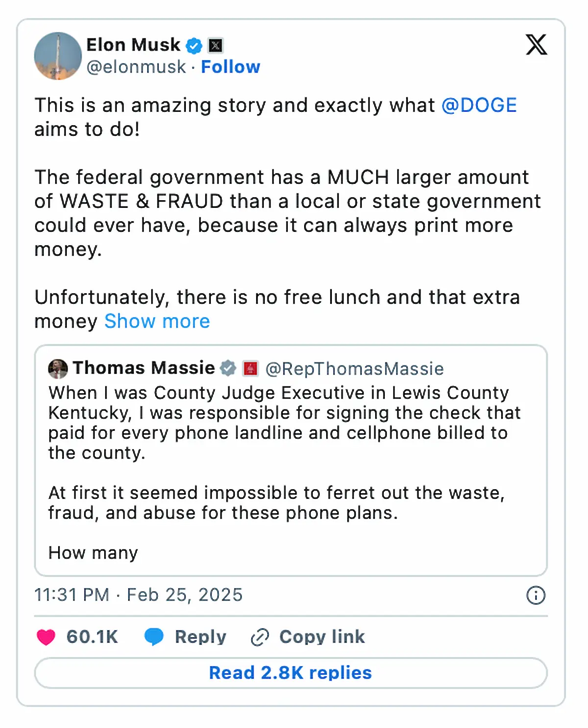Click the red affiliation badge next to Massie
Screen dimensions: 588x728
pyautogui.click(x=250, y=368)
